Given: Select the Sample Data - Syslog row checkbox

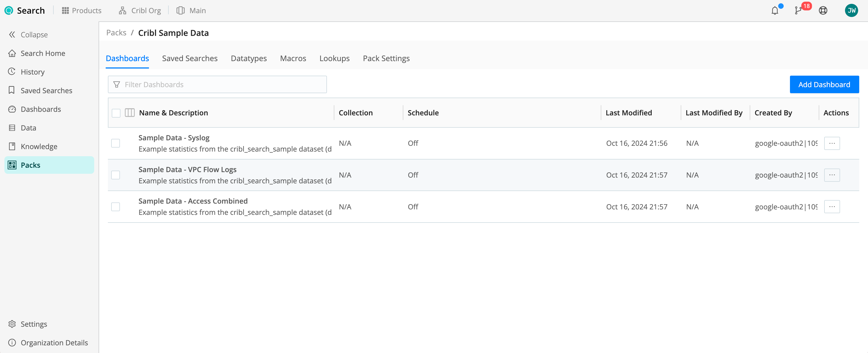Looking at the screenshot, I should click(x=116, y=143).
